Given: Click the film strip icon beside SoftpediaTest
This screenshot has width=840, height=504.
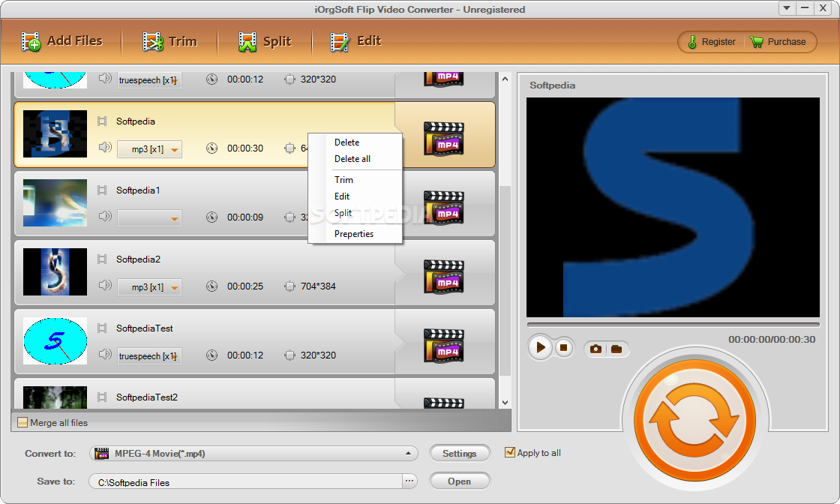Looking at the screenshot, I should [x=102, y=328].
